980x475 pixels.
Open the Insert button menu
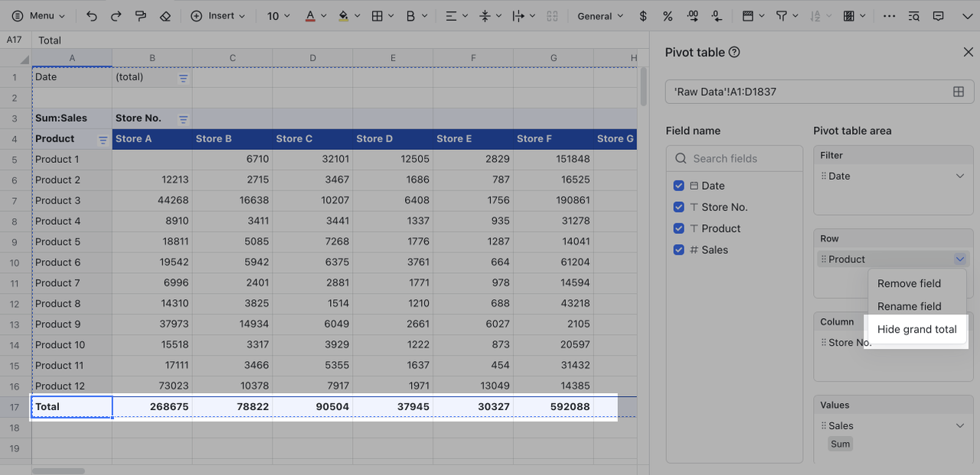tap(218, 16)
